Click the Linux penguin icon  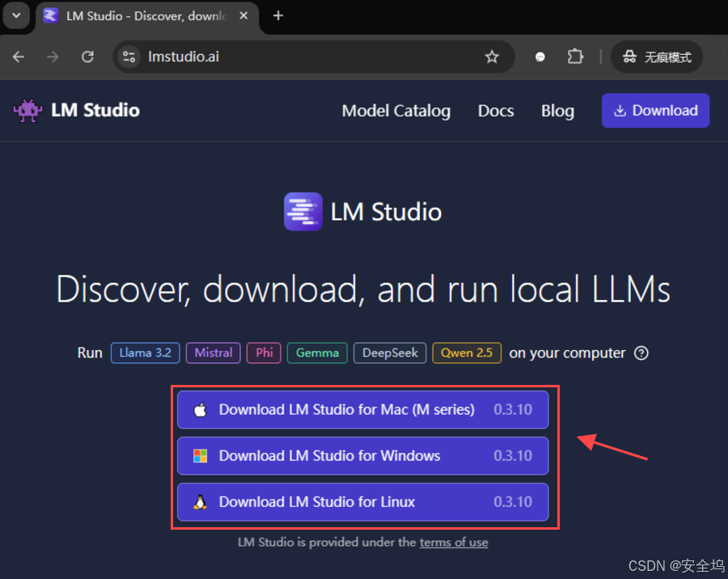200,502
